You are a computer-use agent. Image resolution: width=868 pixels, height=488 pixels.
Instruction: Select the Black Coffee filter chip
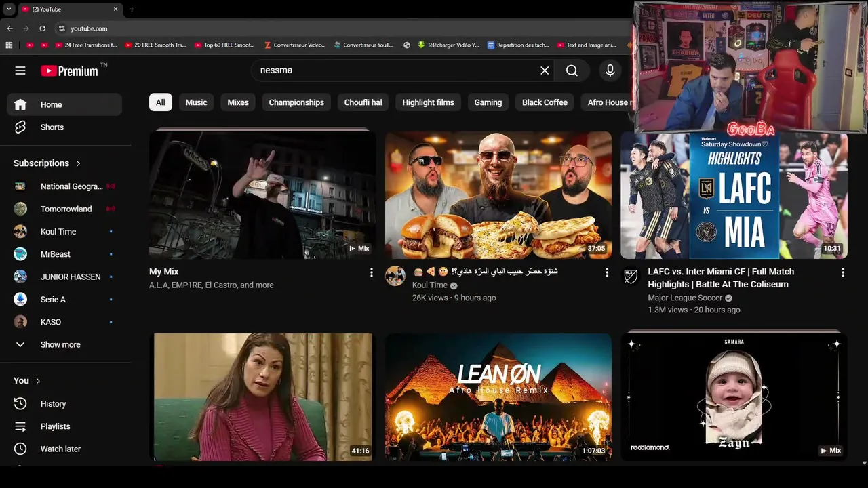pyautogui.click(x=545, y=102)
